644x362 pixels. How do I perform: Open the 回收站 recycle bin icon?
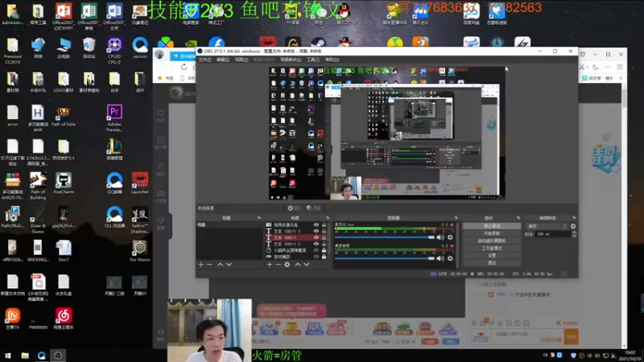click(89, 48)
